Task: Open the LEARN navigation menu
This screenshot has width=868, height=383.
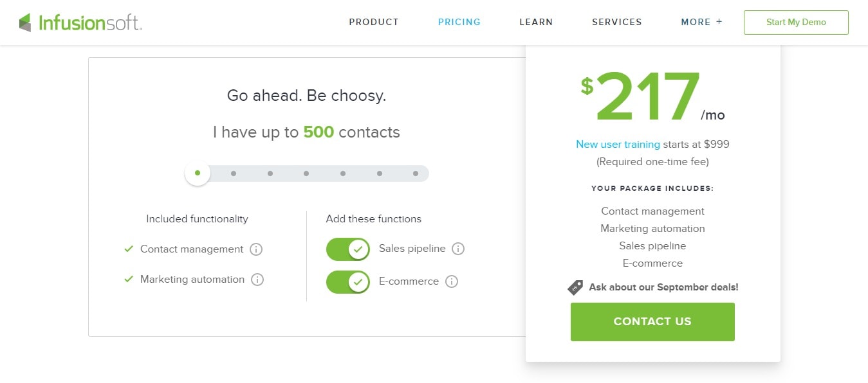Action: (x=536, y=22)
